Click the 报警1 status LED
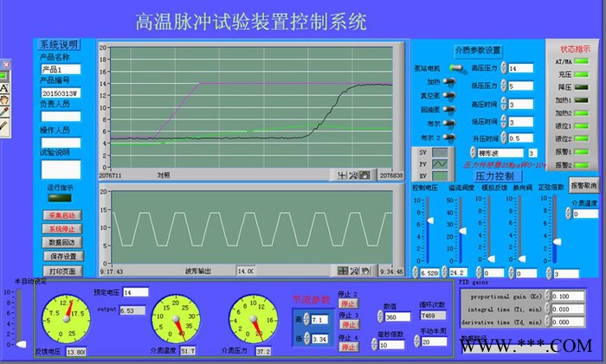Viewport: 606px width, 364px height. (581, 151)
